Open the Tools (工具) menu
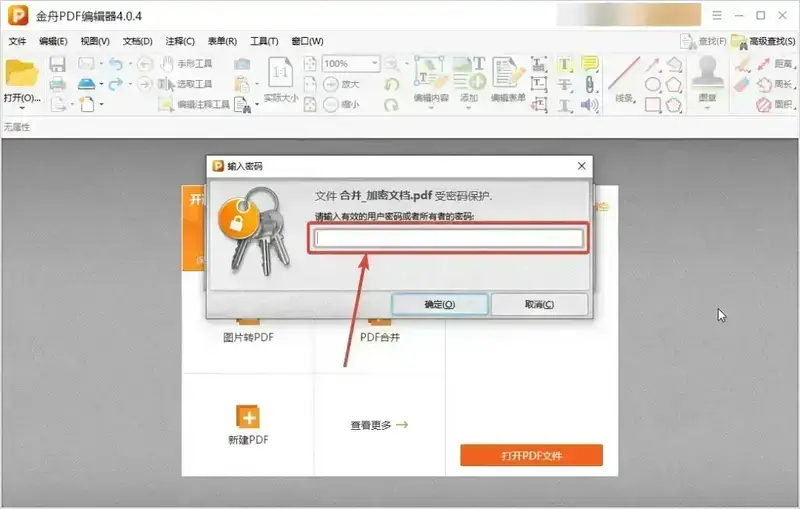Viewport: 800px width, 509px height. pos(264,41)
